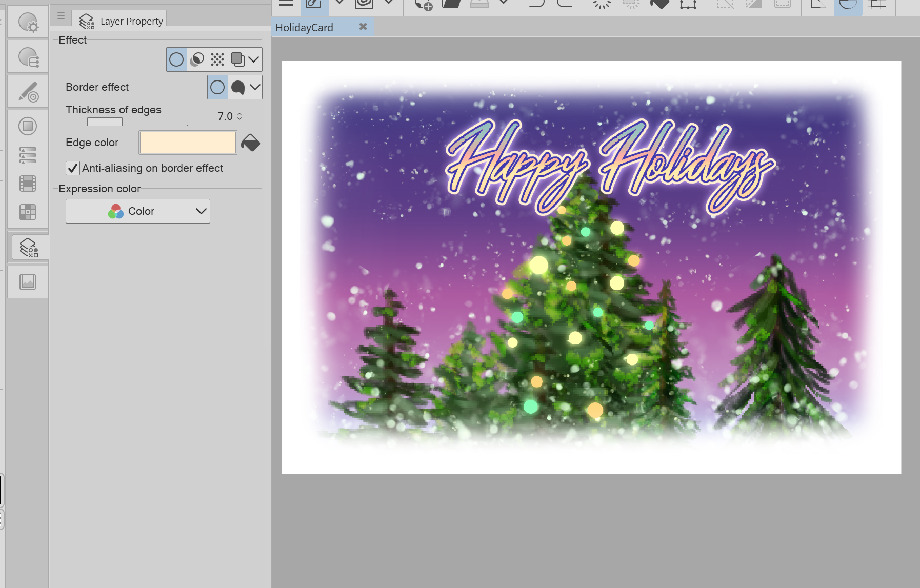Click the rounded square inside circle sidebar icon
Screen dimensions: 920x588
tap(28, 126)
